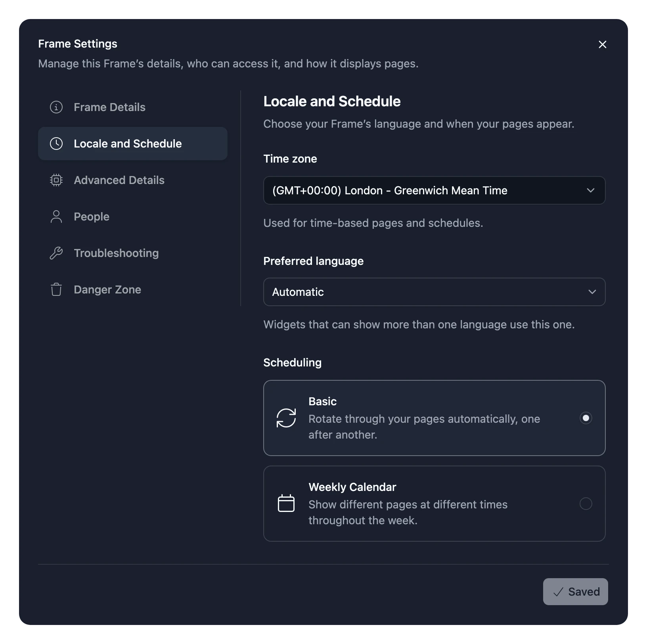This screenshot has height=644, width=647.
Task: Click the Scheduling heading
Action: click(293, 362)
